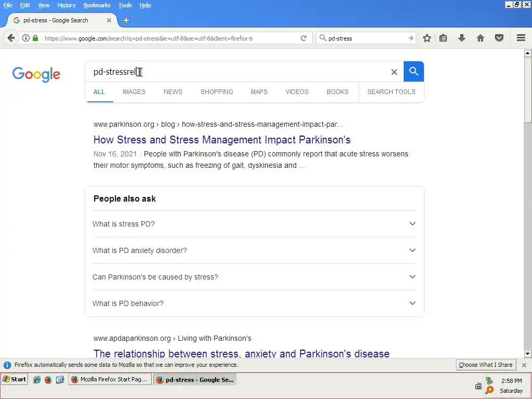Open the Tools menu
This screenshot has height=399, width=532.
tap(125, 5)
